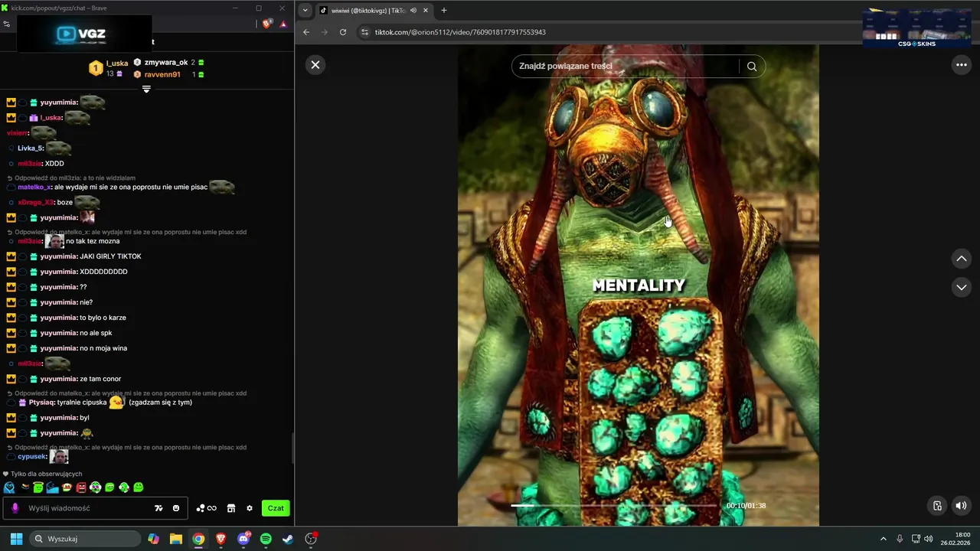Image resolution: width=980 pixels, height=551 pixels.
Task: Open the translate icon in message box
Action: (x=158, y=508)
